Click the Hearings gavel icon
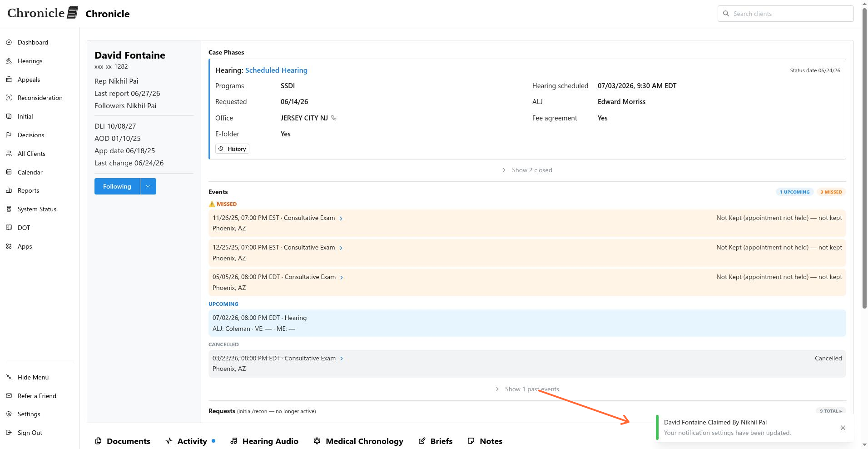The image size is (868, 449). pyautogui.click(x=9, y=61)
